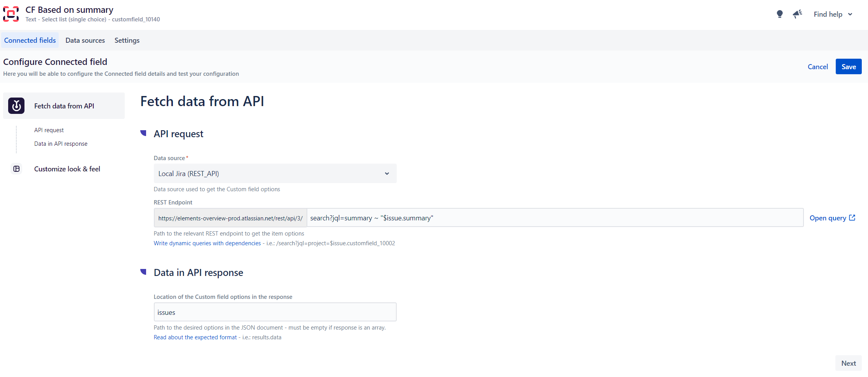Switch to the Data sources tab
This screenshot has height=377, width=868.
(85, 40)
